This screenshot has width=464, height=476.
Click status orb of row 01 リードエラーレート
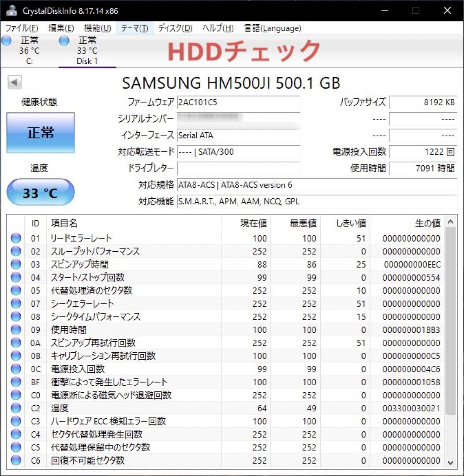16,238
